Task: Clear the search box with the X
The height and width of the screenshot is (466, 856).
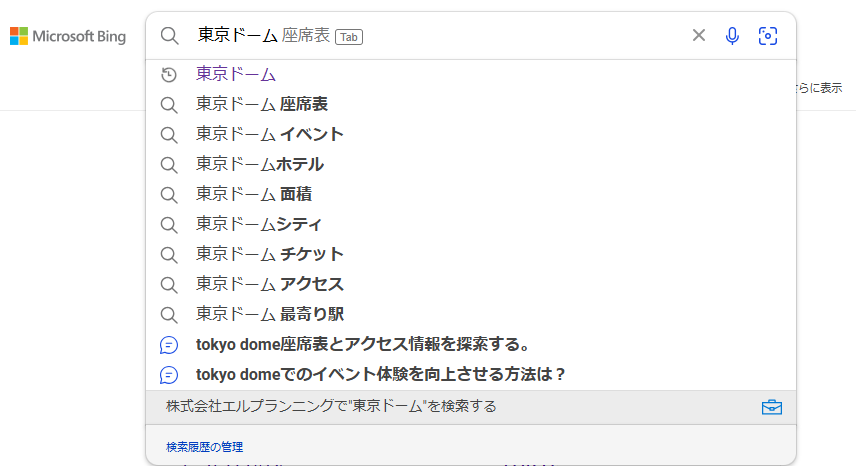Action: pos(699,35)
